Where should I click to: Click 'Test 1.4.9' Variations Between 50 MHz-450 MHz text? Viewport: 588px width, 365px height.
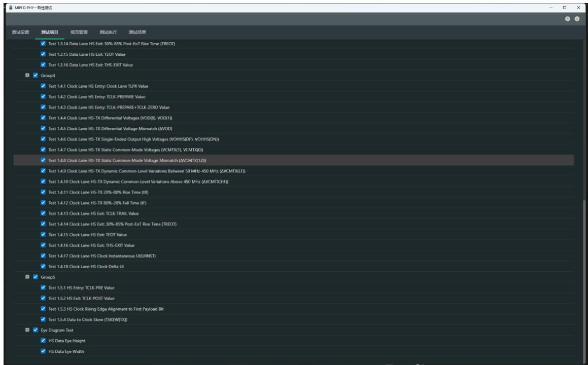pos(147,171)
